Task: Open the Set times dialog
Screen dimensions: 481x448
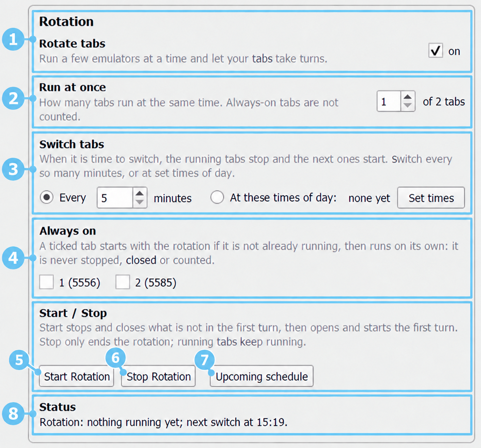Action: (x=431, y=198)
